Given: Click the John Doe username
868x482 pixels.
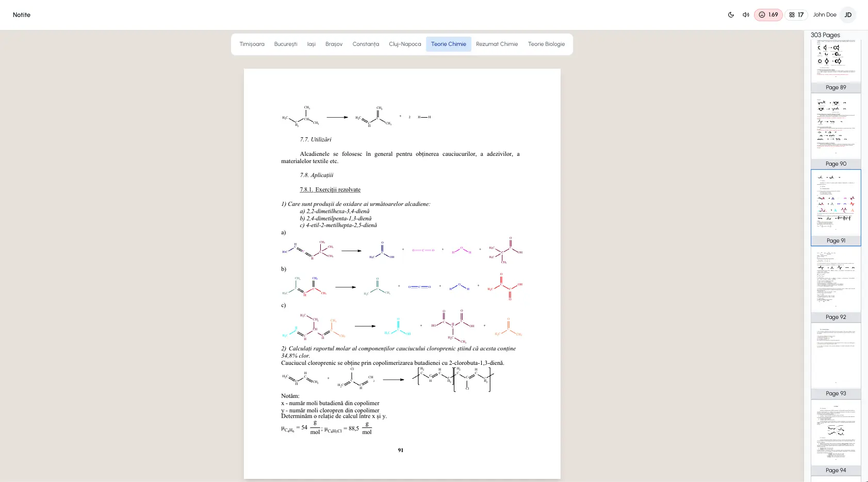Looking at the screenshot, I should [825, 15].
